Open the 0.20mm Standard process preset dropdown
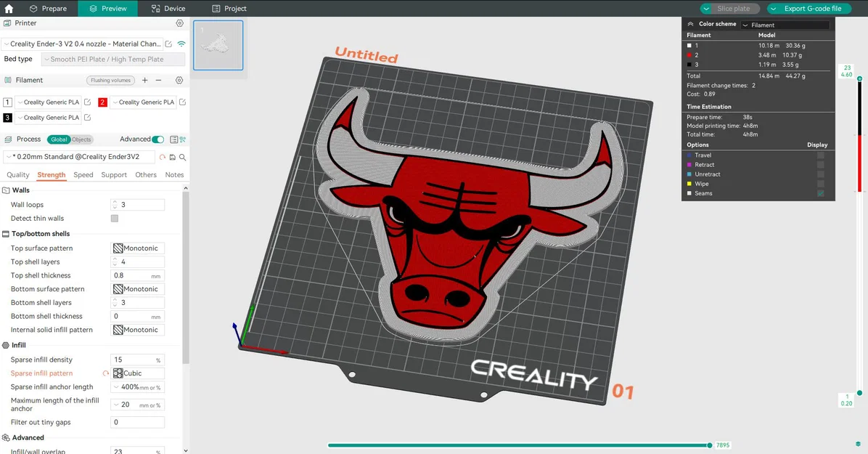The height and width of the screenshot is (454, 868). [x=78, y=157]
